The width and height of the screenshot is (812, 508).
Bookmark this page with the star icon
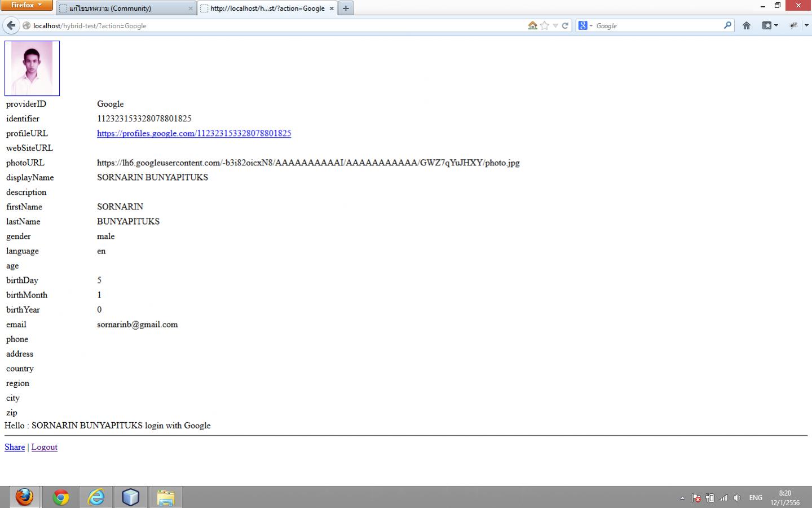(x=544, y=25)
